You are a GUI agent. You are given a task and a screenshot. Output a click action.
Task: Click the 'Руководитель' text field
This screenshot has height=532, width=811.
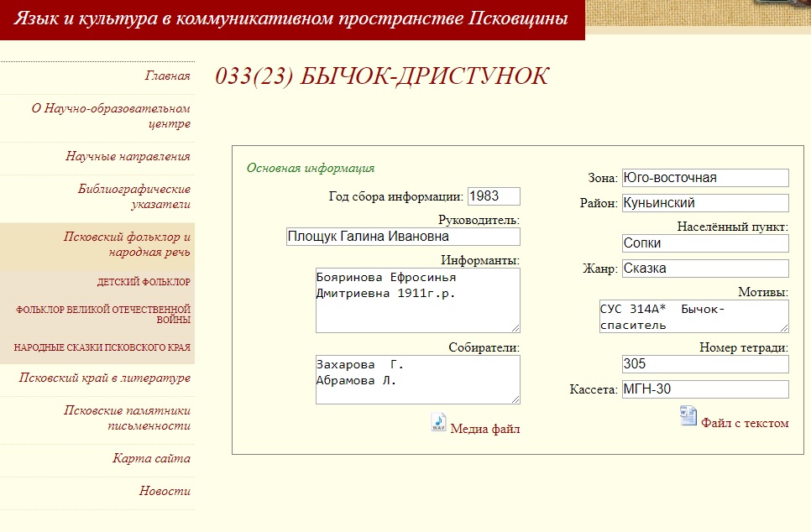pos(402,237)
